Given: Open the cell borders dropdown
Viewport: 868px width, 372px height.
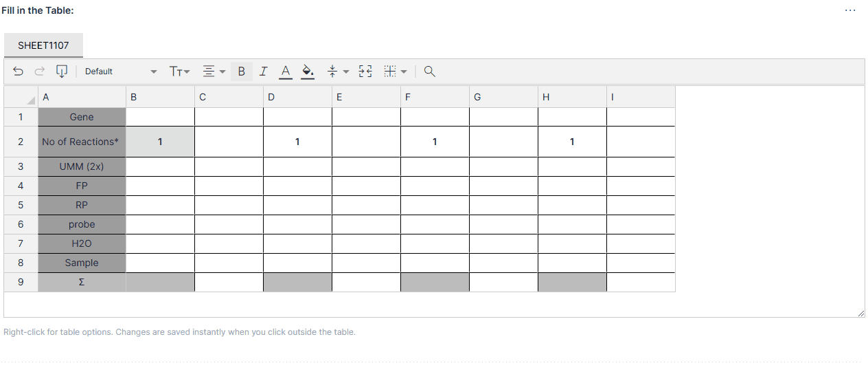Looking at the screenshot, I should click(396, 72).
